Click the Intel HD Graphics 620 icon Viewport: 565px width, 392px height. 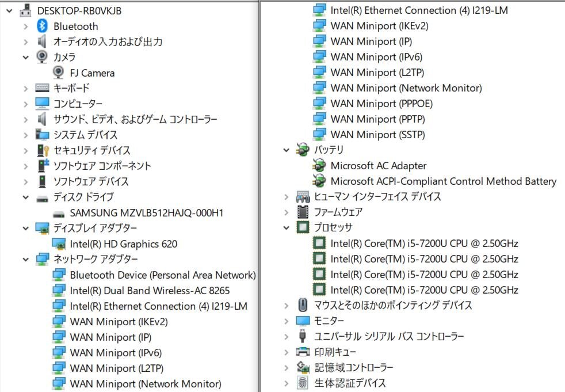(59, 244)
